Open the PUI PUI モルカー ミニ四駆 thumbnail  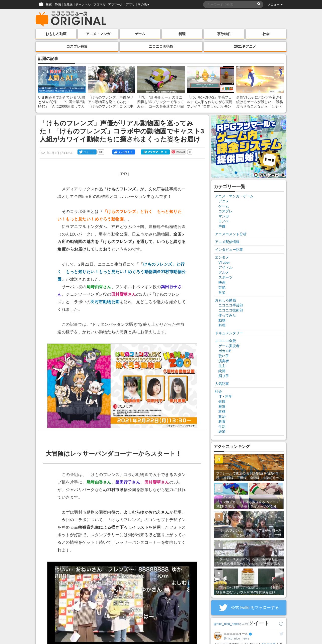pyautogui.click(x=161, y=79)
